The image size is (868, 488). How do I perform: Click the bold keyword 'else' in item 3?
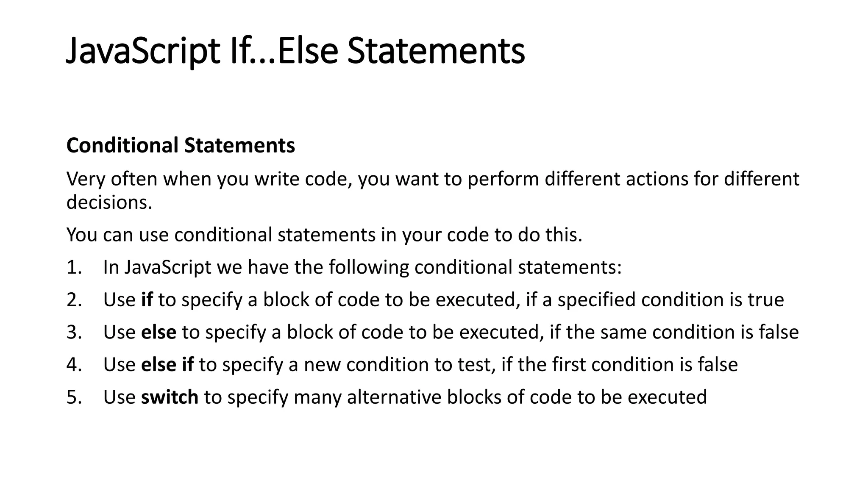tap(159, 332)
